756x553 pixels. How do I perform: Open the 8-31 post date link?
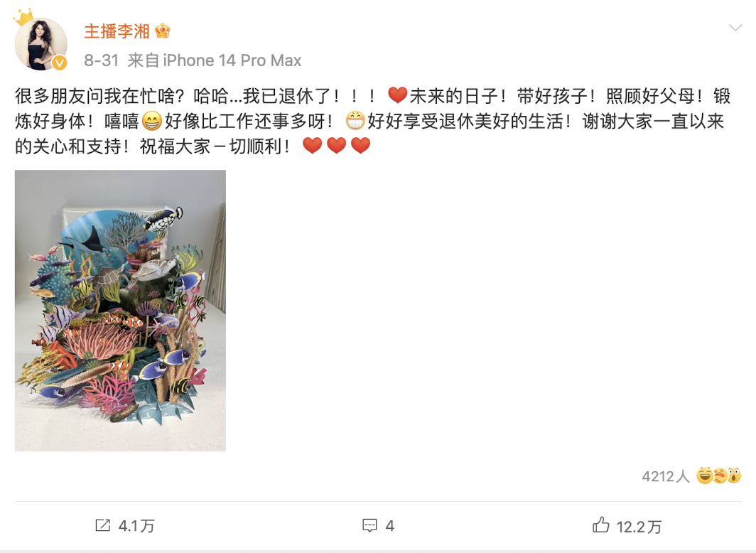[x=101, y=60]
